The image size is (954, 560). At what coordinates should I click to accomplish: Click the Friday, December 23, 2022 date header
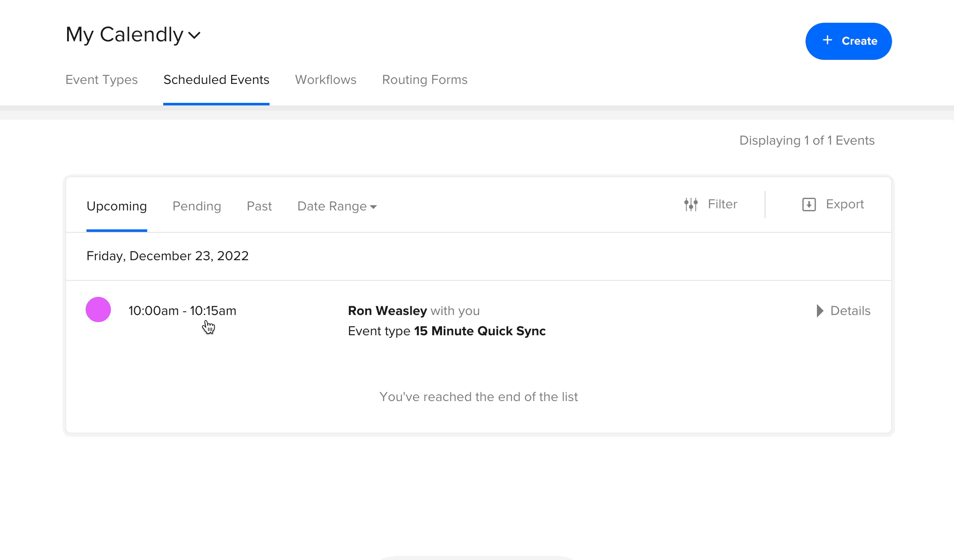[x=167, y=256]
